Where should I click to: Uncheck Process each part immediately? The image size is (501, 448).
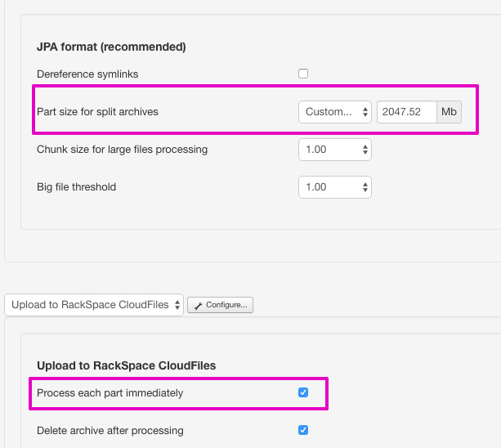coord(303,392)
